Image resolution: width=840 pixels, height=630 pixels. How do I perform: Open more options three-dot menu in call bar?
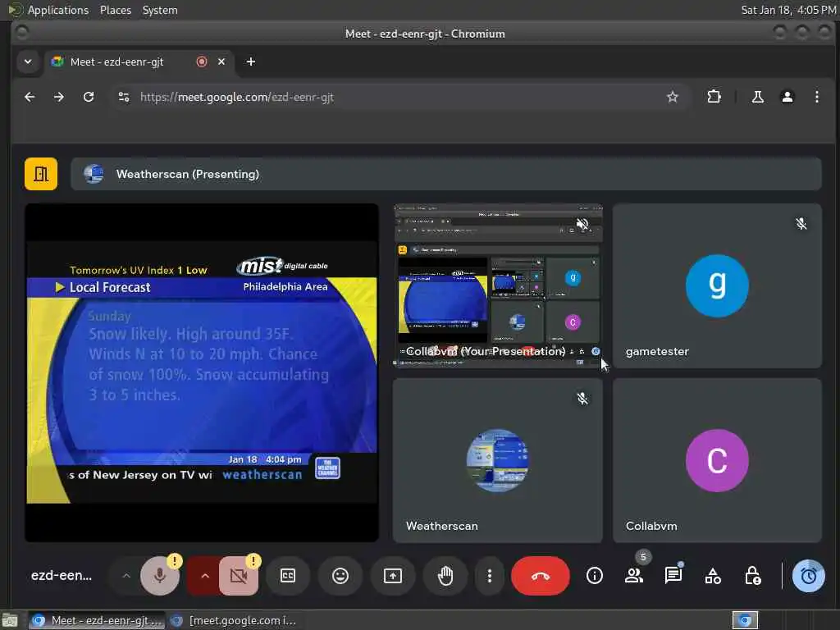coord(489,576)
